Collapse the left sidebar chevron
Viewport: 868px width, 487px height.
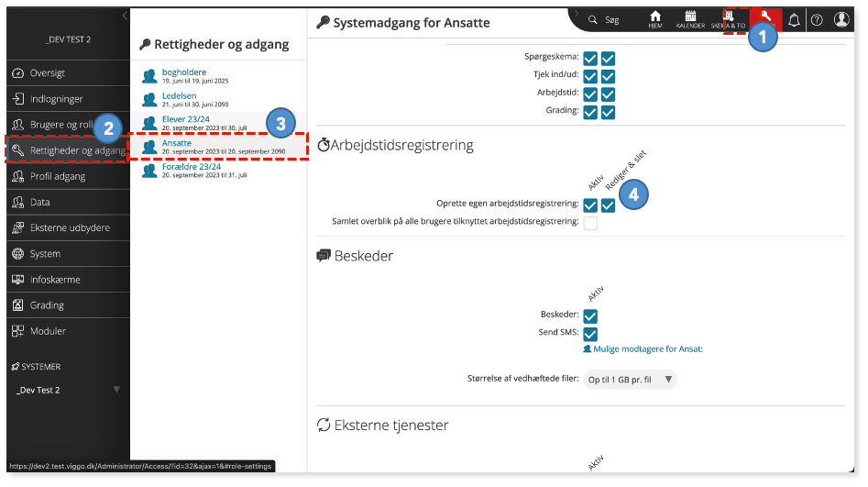[x=125, y=16]
